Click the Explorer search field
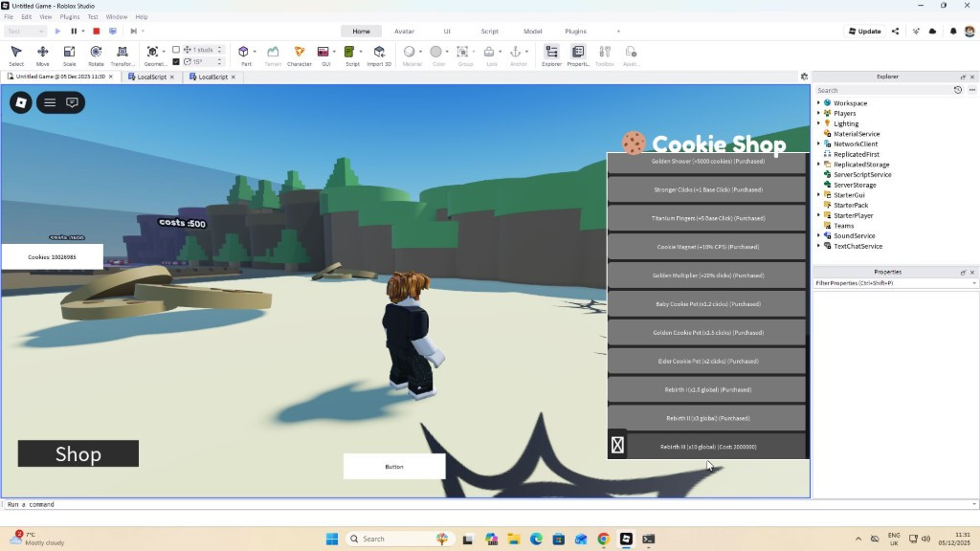Screen dimensions: 980x551 point(880,90)
